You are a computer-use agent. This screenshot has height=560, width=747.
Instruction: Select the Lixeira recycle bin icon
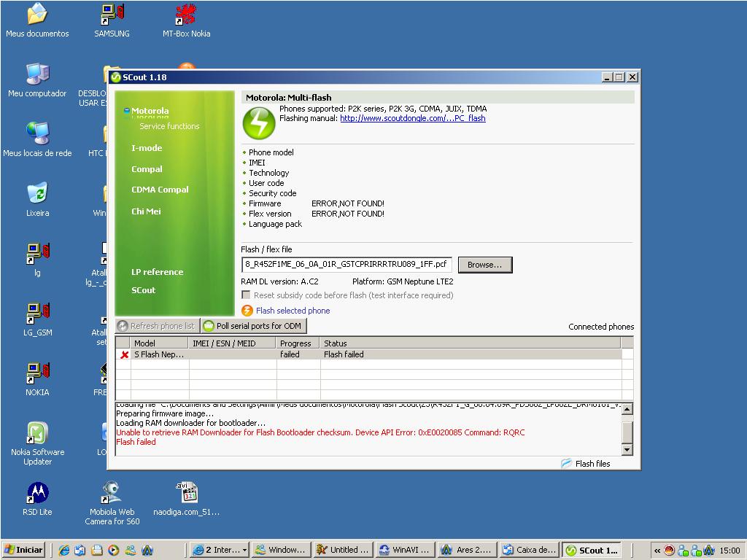tap(37, 200)
